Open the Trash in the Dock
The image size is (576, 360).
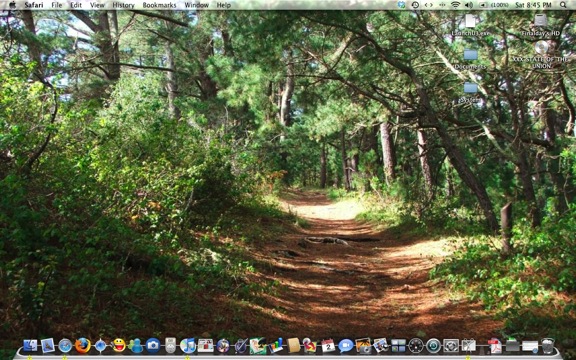(548, 346)
